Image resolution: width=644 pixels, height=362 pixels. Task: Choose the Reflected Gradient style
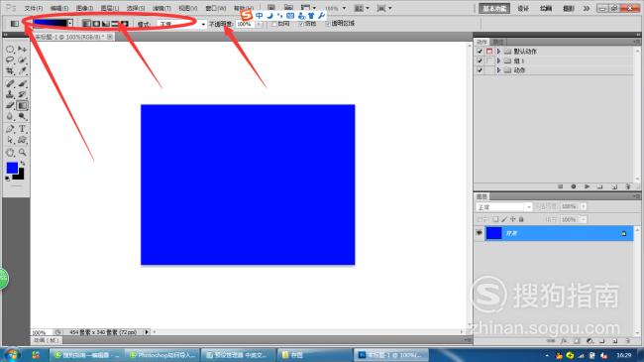point(115,24)
